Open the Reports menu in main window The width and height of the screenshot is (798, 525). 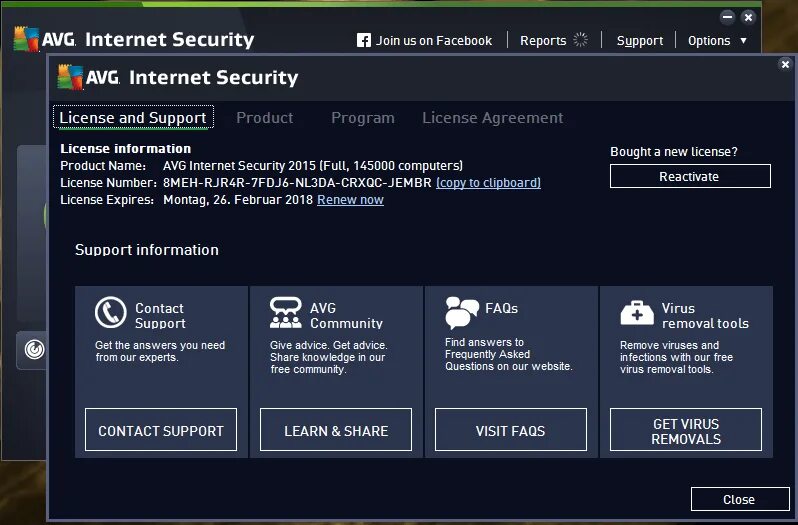click(543, 41)
